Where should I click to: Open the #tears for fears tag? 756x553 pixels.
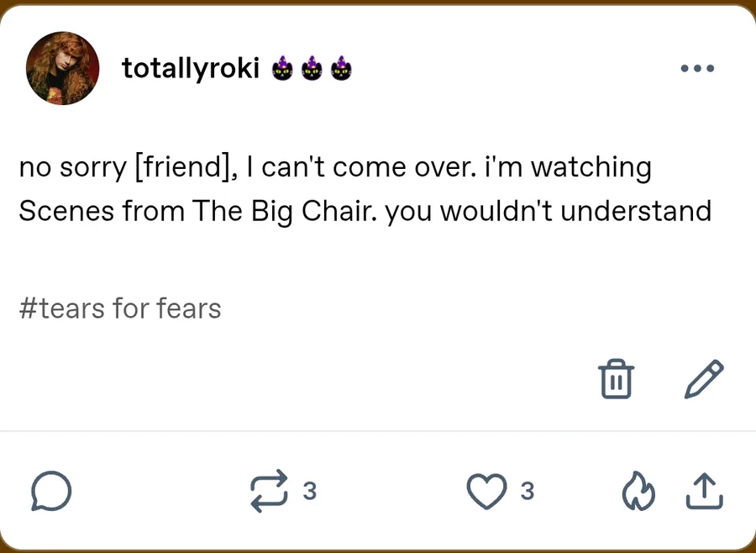click(x=120, y=308)
